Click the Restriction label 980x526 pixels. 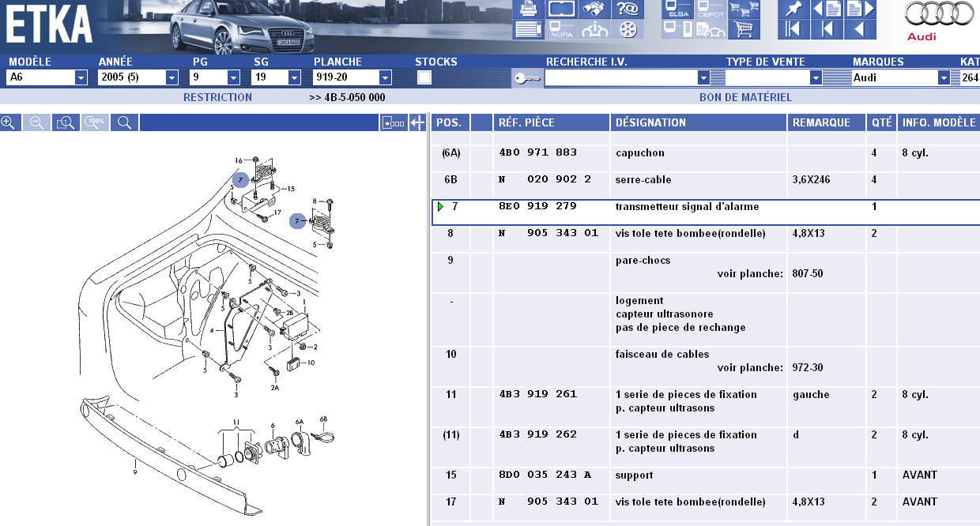click(217, 97)
